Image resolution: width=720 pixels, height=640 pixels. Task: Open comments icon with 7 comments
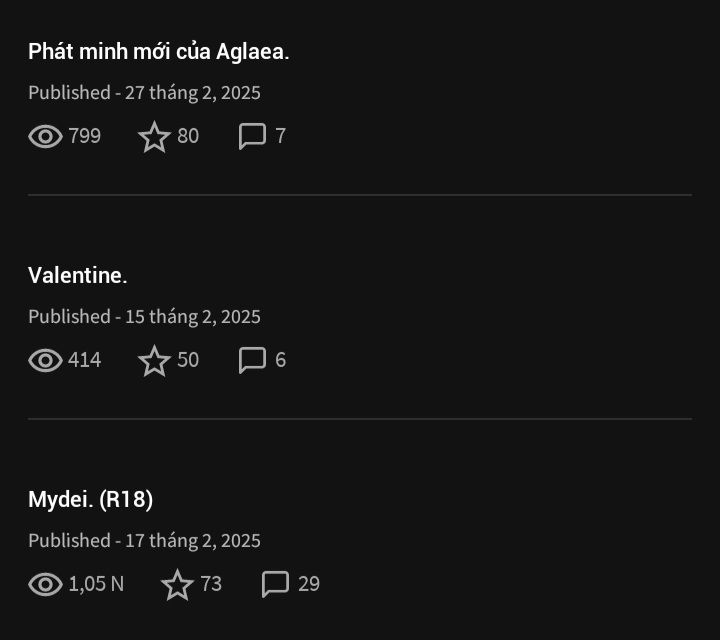[x=253, y=136]
